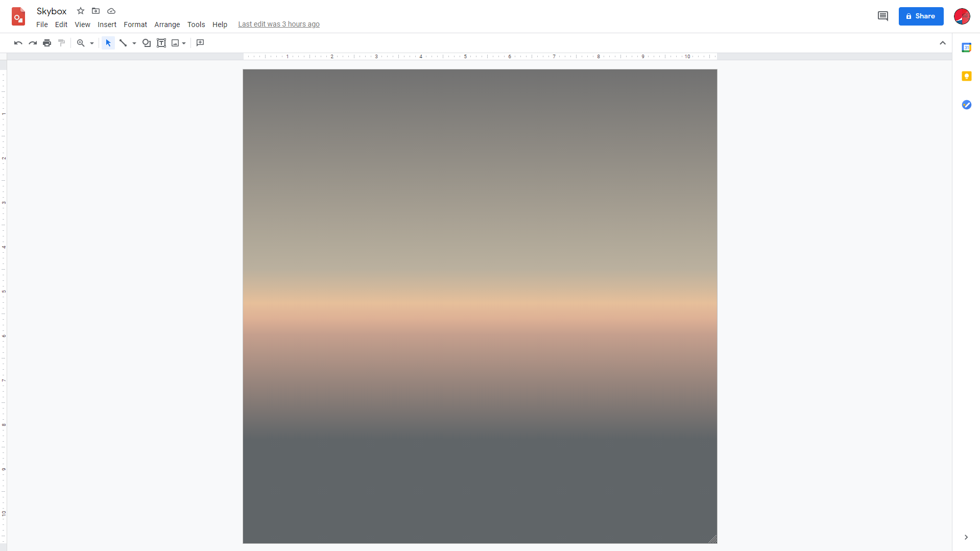Viewport: 980px width, 551px height.
Task: Open the Arrange menu
Action: (167, 24)
